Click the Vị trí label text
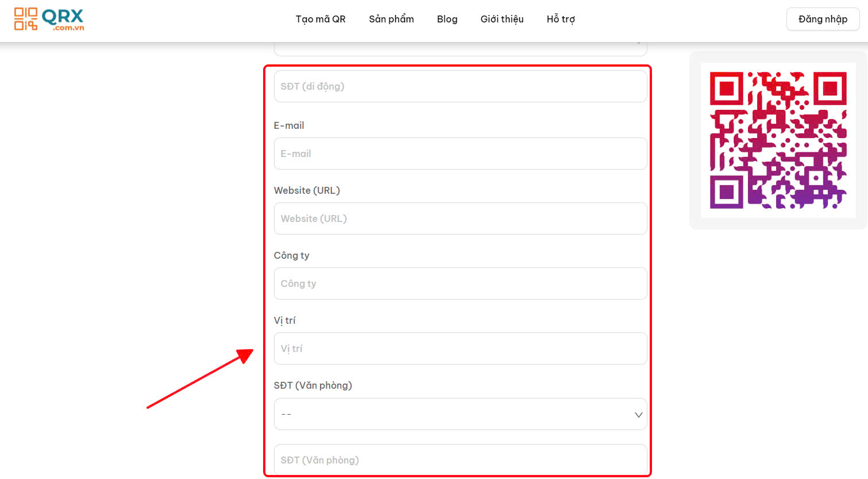 click(284, 320)
